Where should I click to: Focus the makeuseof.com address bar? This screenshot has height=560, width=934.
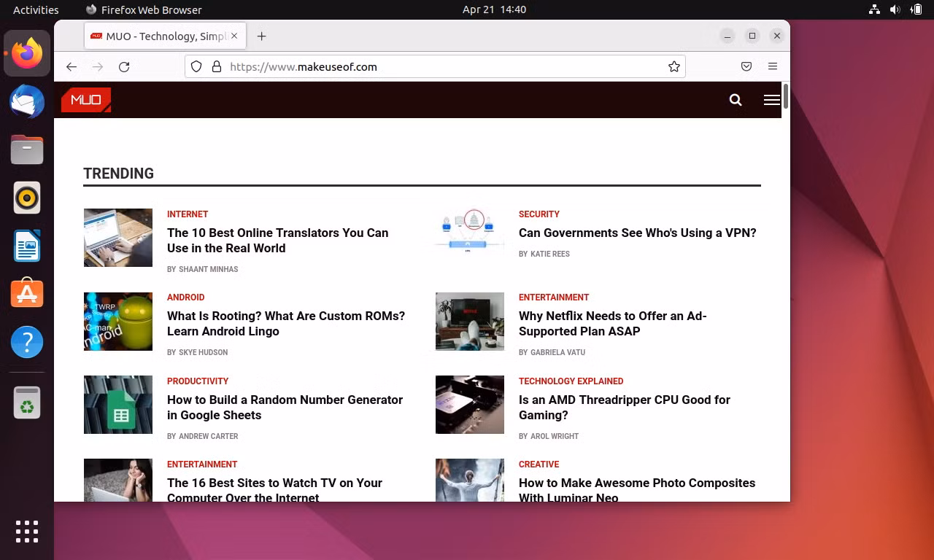coord(435,66)
